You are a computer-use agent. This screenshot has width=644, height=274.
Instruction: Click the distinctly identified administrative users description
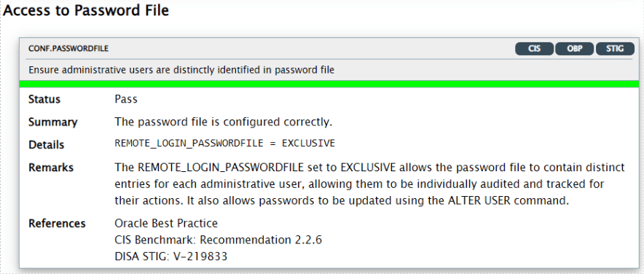[181, 70]
